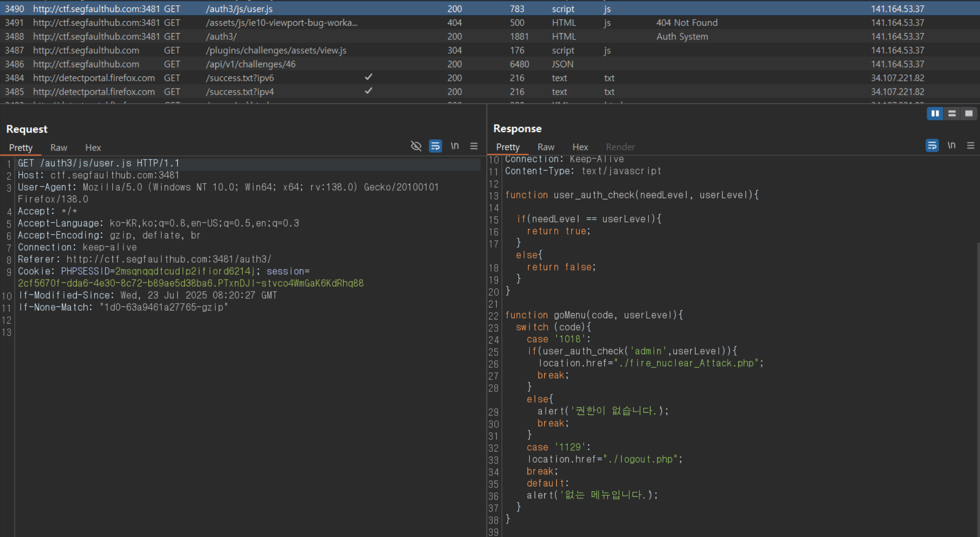Click Content-Type text/javascript response header
The width and height of the screenshot is (980, 537).
[x=583, y=171]
